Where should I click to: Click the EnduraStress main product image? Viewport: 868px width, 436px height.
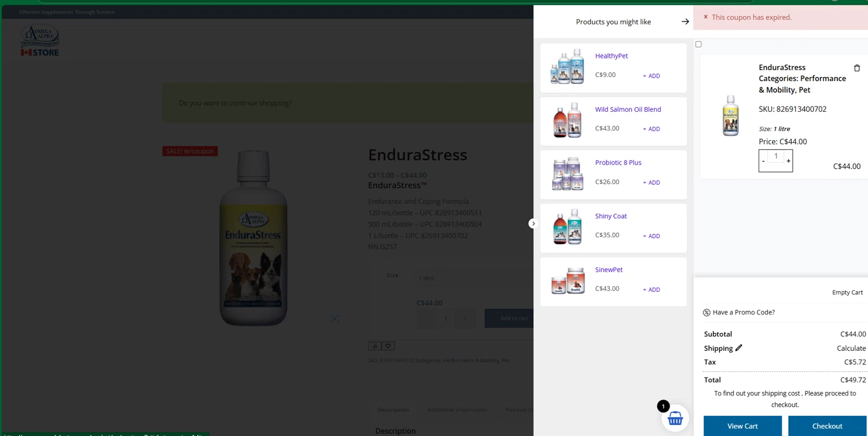tap(253, 238)
